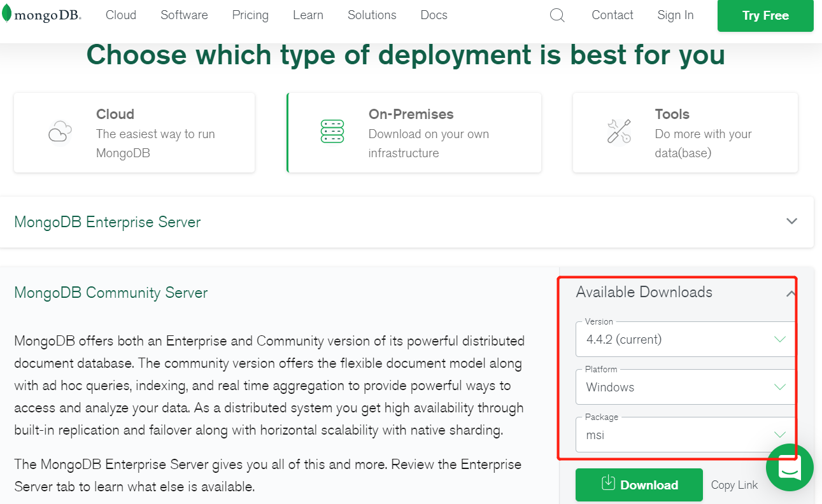Click the Cloud card cloud icon
The height and width of the screenshot is (504, 822).
click(60, 132)
